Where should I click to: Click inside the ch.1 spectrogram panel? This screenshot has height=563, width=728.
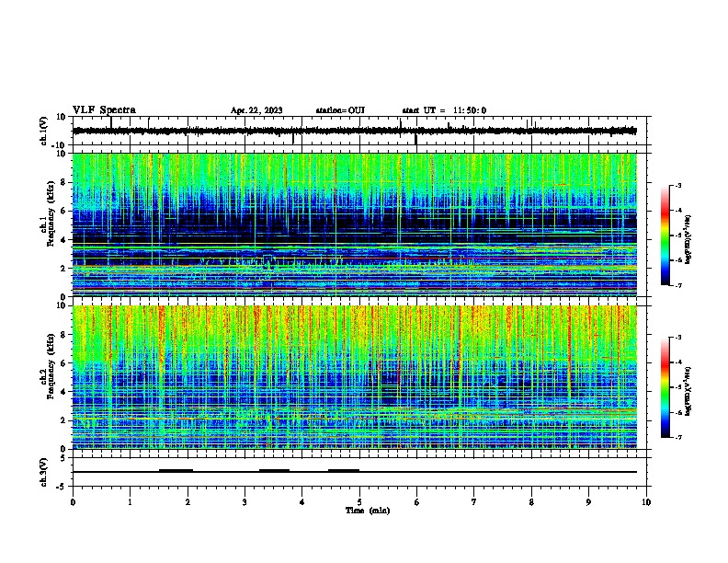point(354,224)
